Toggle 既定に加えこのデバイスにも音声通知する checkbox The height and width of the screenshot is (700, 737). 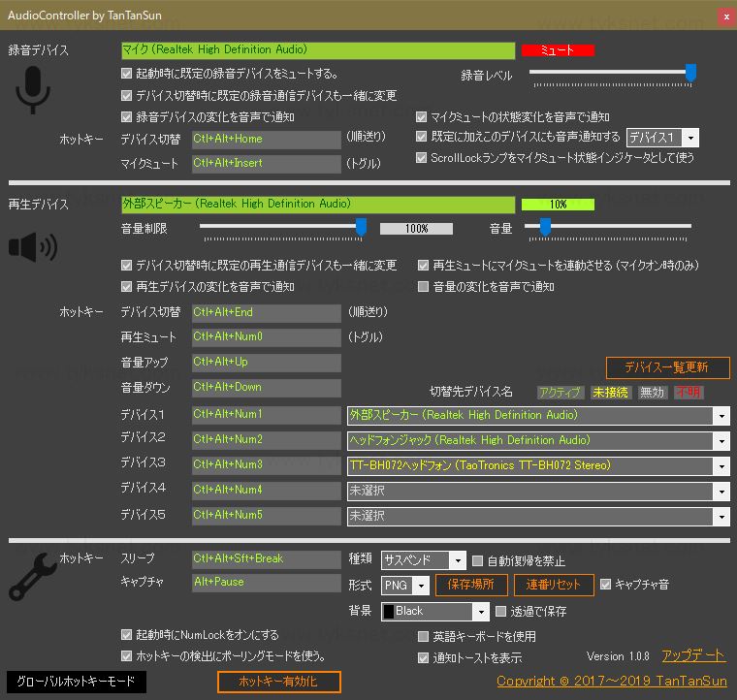(422, 137)
